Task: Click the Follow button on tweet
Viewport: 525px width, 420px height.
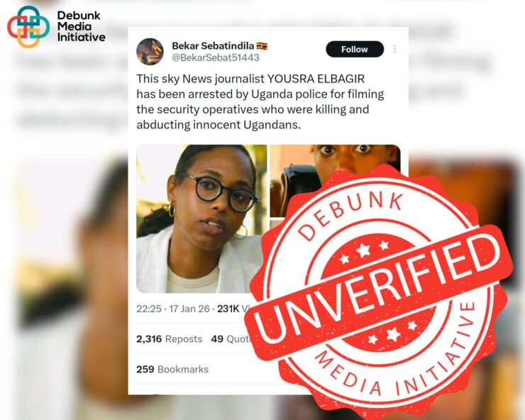Action: [355, 49]
